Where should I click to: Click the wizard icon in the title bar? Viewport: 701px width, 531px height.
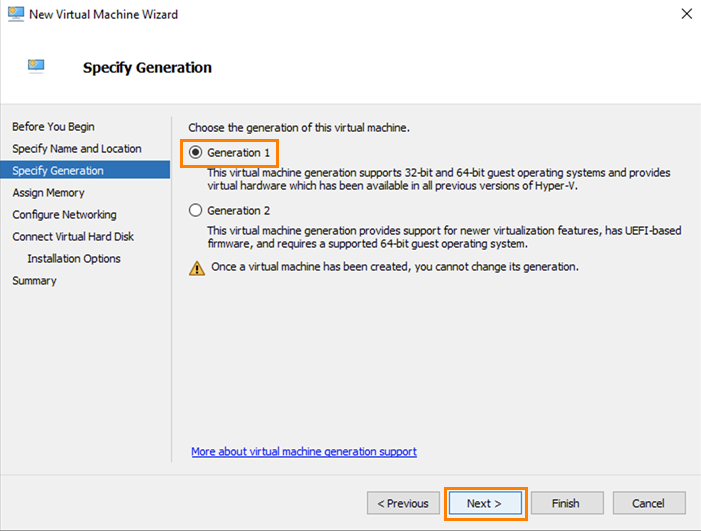point(14,14)
